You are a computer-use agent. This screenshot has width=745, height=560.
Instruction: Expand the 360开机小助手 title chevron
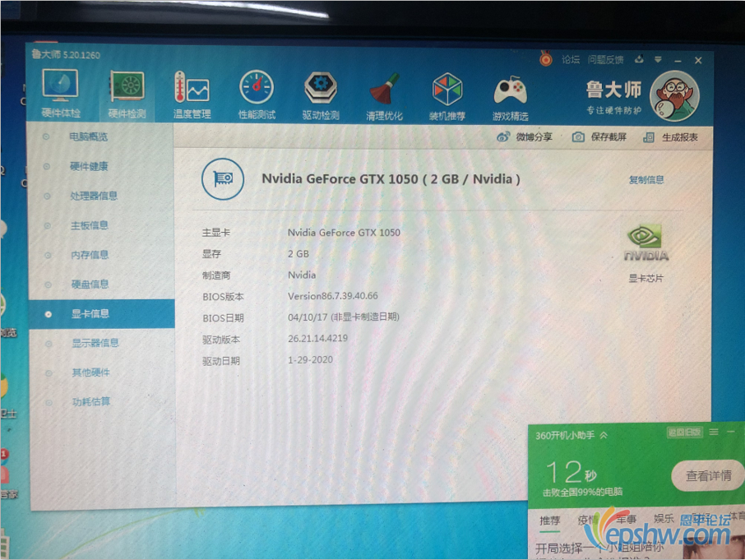click(604, 435)
